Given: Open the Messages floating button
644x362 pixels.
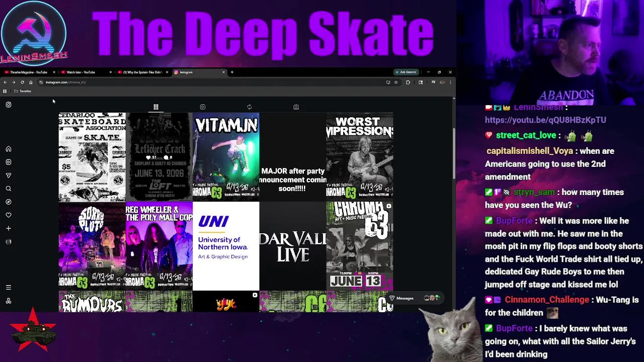Looking at the screenshot, I should coord(415,298).
